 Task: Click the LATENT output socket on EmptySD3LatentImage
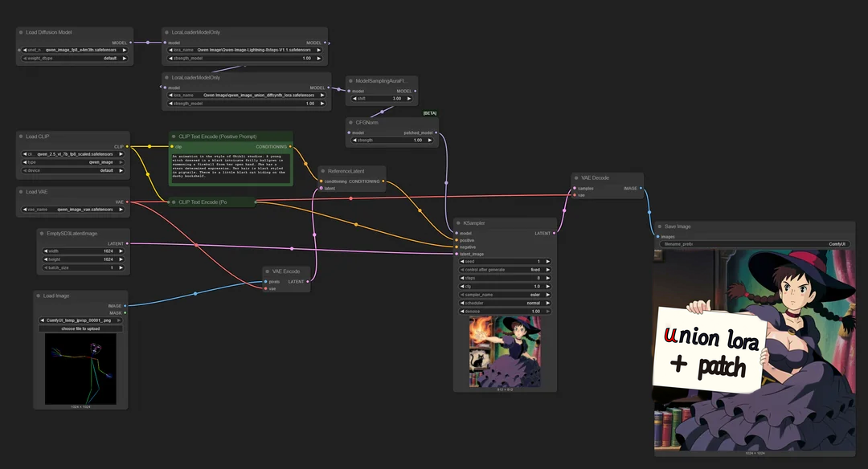pos(127,244)
